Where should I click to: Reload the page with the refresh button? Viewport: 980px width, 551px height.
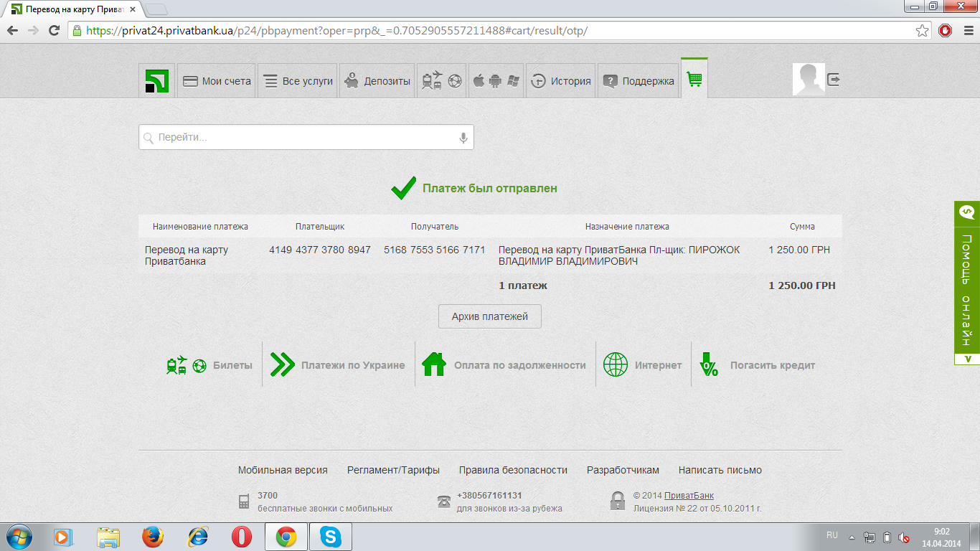click(54, 30)
